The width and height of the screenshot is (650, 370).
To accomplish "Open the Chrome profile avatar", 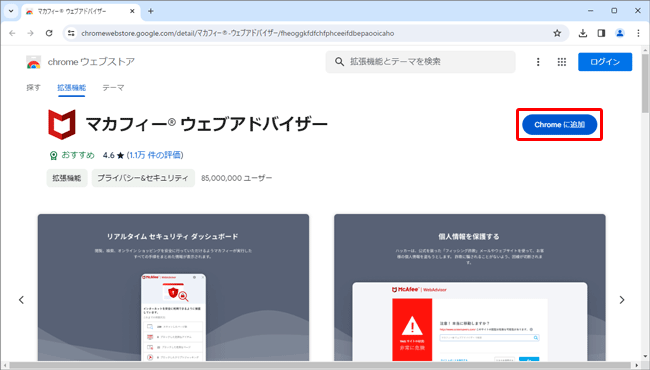I will [620, 33].
